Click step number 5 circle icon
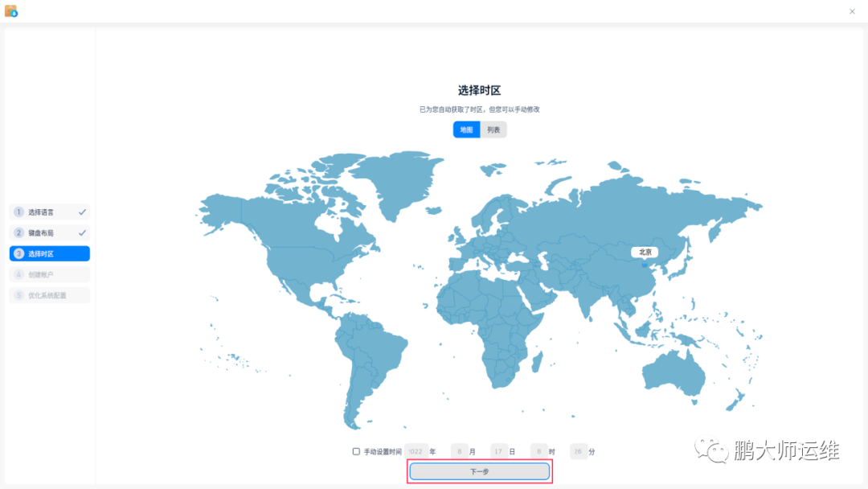Screen dimensions: 868x489 point(18,295)
